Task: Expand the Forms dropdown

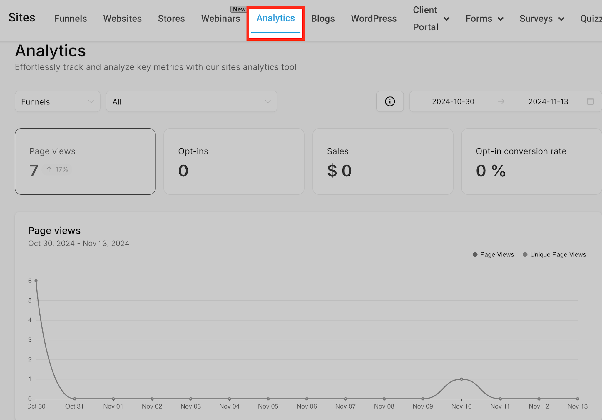Action: (484, 18)
